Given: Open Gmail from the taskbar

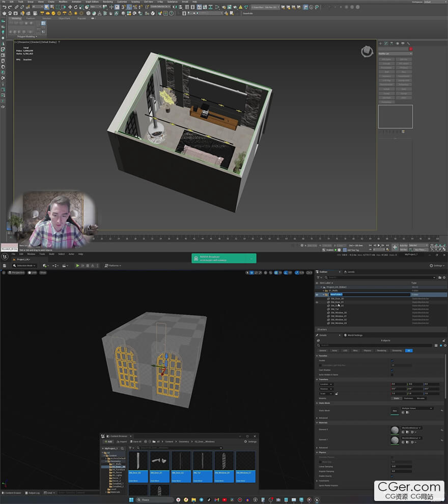Looking at the screenshot, I should [216, 500].
